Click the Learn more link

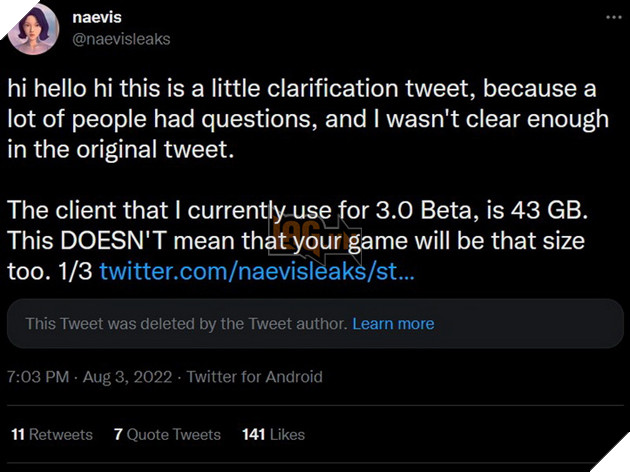tap(393, 324)
